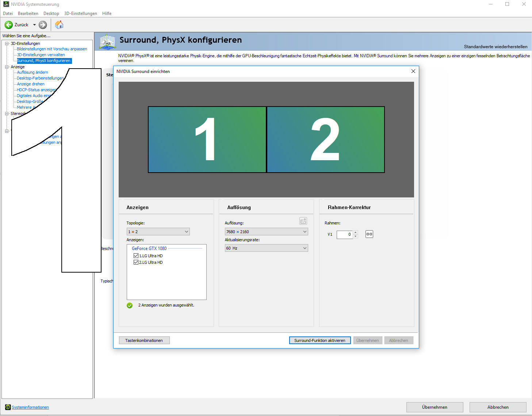Select HDCP-Status anzeigen tree item
This screenshot has width=532, height=416.
(x=37, y=90)
